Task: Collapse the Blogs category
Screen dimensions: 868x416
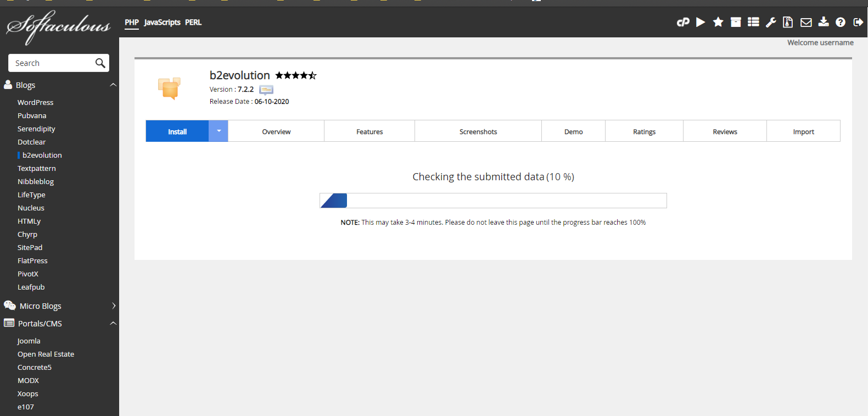Action: point(113,85)
